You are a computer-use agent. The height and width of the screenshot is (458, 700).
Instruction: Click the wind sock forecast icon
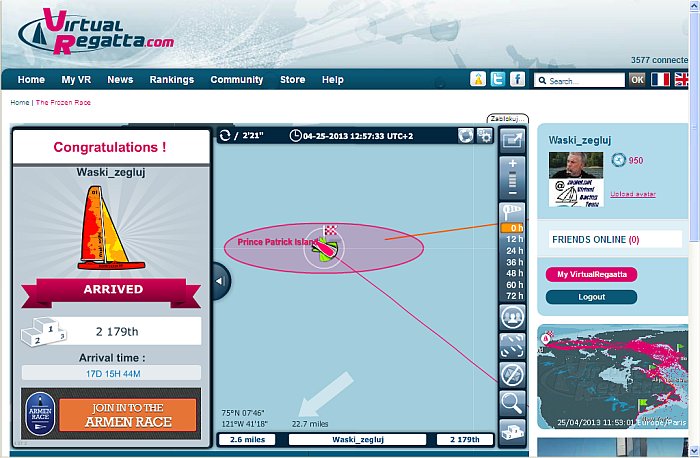512,212
